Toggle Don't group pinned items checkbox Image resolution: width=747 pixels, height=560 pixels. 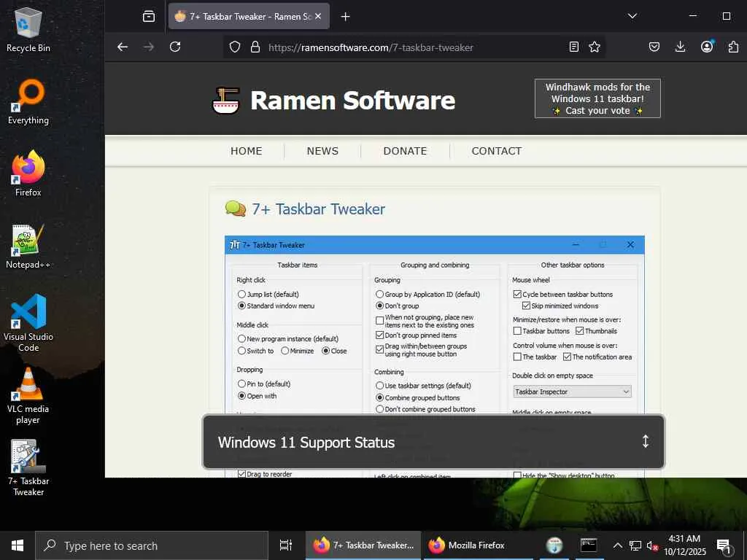(379, 335)
